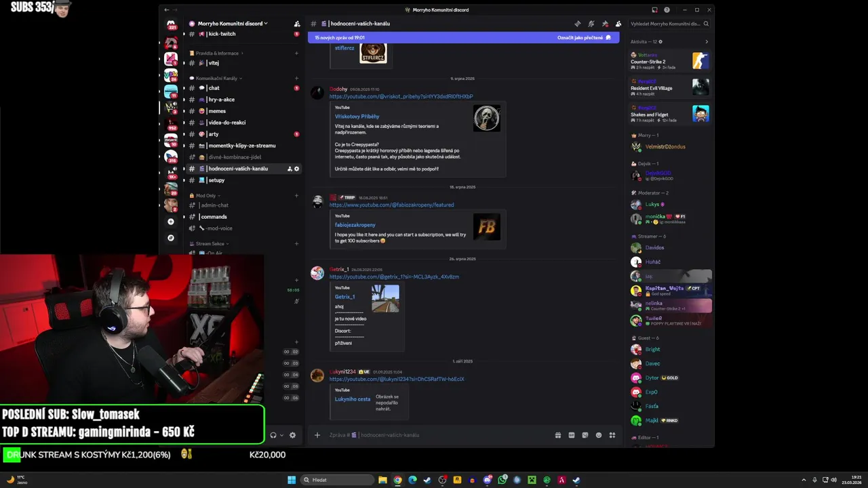
Task: Open GIF picker in message box
Action: click(572, 435)
